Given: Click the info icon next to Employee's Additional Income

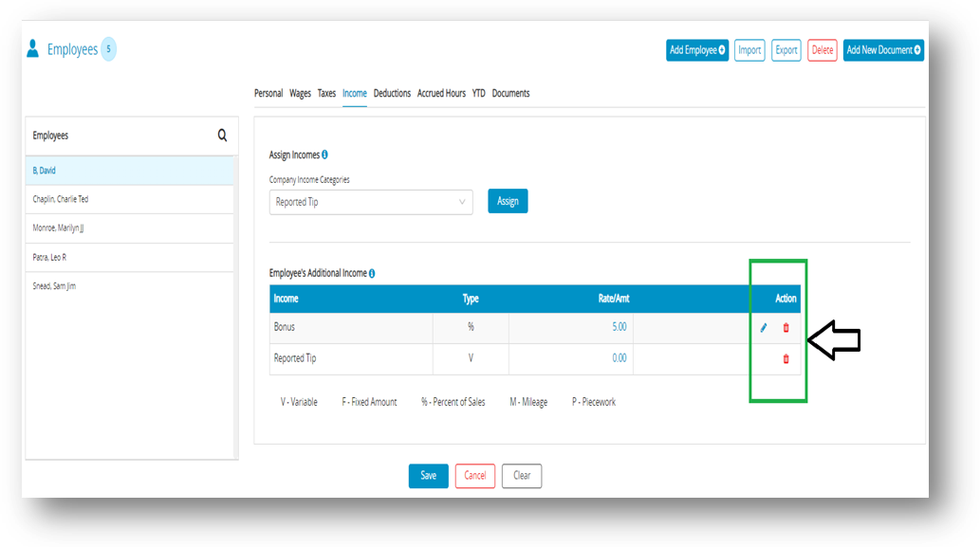Looking at the screenshot, I should coord(372,273).
